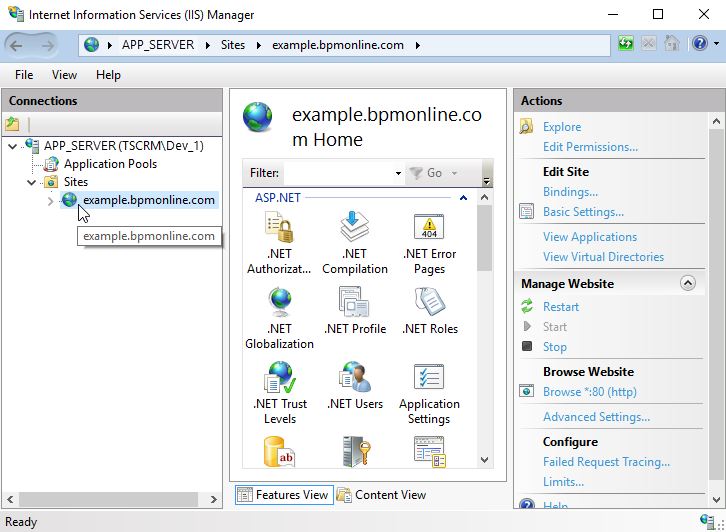The image size is (726, 532).
Task: Click the Connections panel horizontal scrollbar thumb
Action: [108, 500]
